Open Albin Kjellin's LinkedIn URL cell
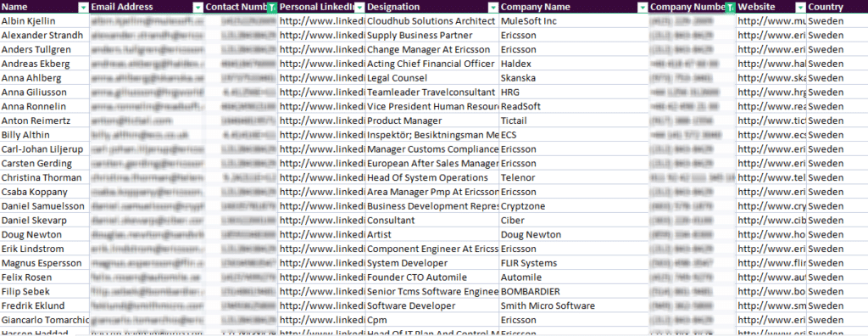The image size is (868, 336). pos(321,21)
